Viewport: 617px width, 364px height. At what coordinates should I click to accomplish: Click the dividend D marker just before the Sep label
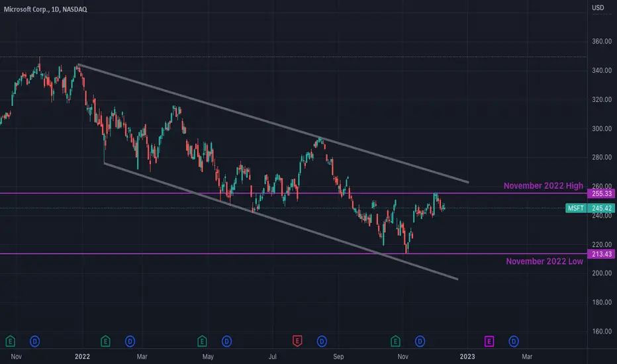coord(322,341)
